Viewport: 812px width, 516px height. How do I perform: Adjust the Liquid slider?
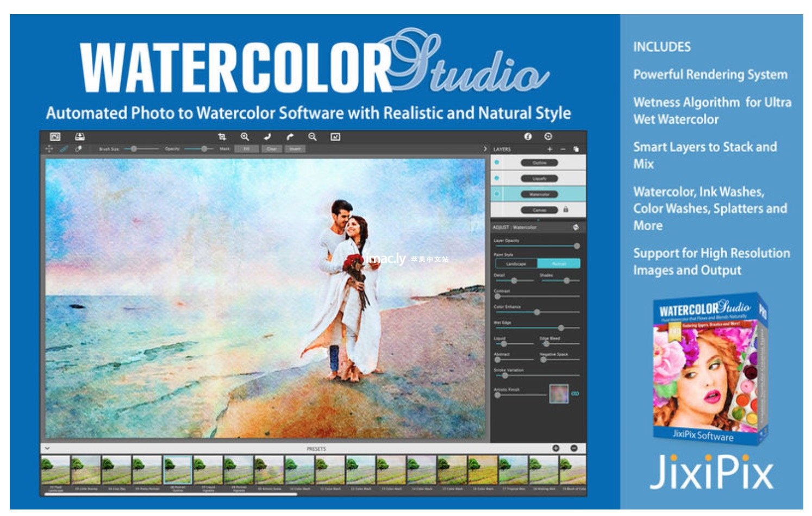[514, 344]
